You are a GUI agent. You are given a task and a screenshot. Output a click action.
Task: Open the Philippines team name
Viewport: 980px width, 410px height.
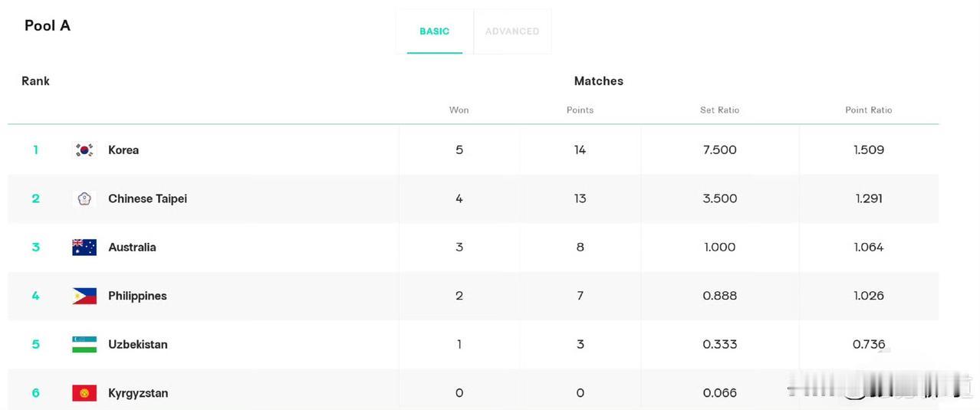coord(137,296)
